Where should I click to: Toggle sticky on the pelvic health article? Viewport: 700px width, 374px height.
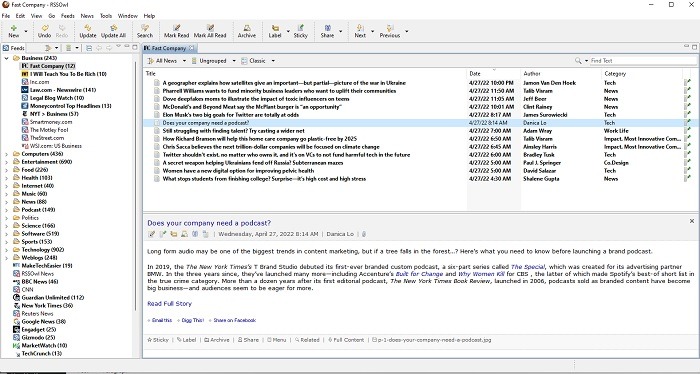point(687,170)
